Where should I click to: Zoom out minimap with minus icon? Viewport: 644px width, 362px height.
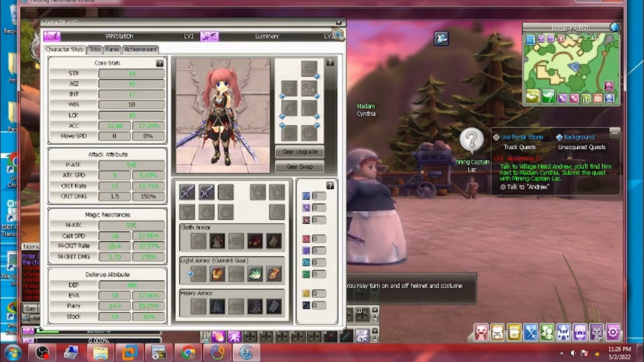[x=551, y=38]
